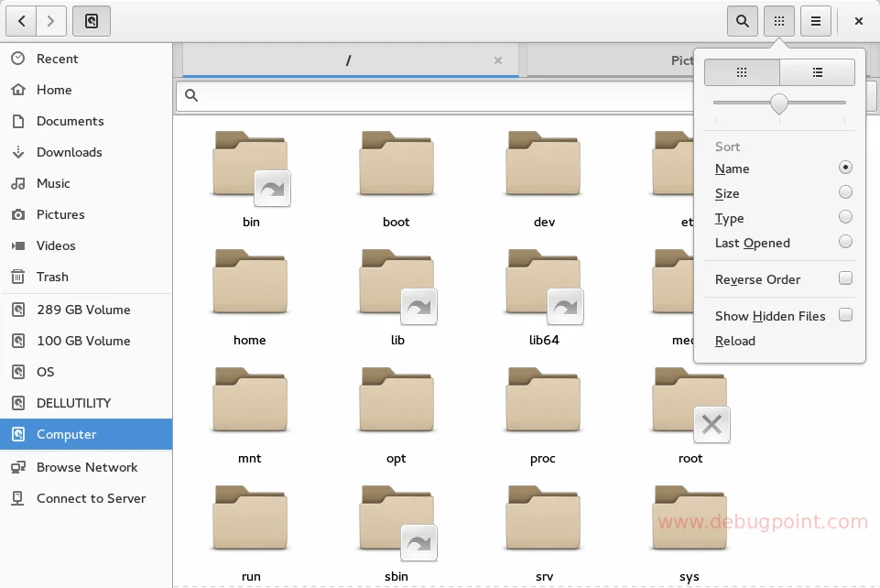Image resolution: width=880 pixels, height=588 pixels.
Task: Switch to the Pictures tab
Action: pos(682,60)
